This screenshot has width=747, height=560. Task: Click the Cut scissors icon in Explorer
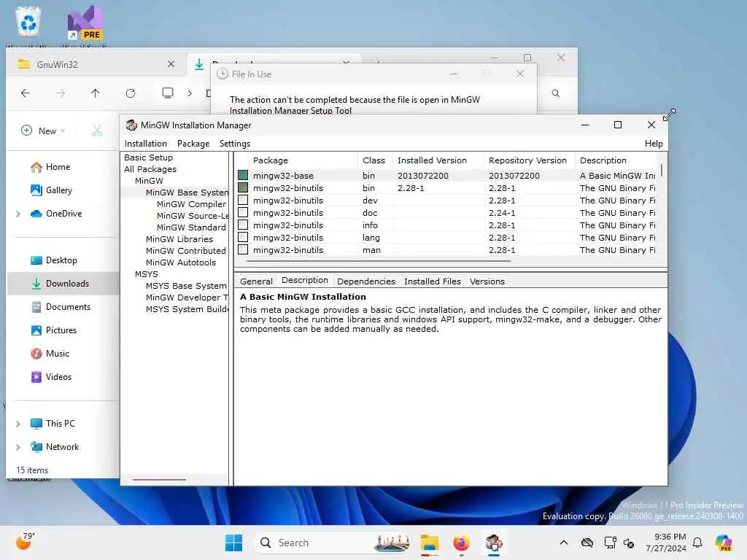tap(97, 131)
